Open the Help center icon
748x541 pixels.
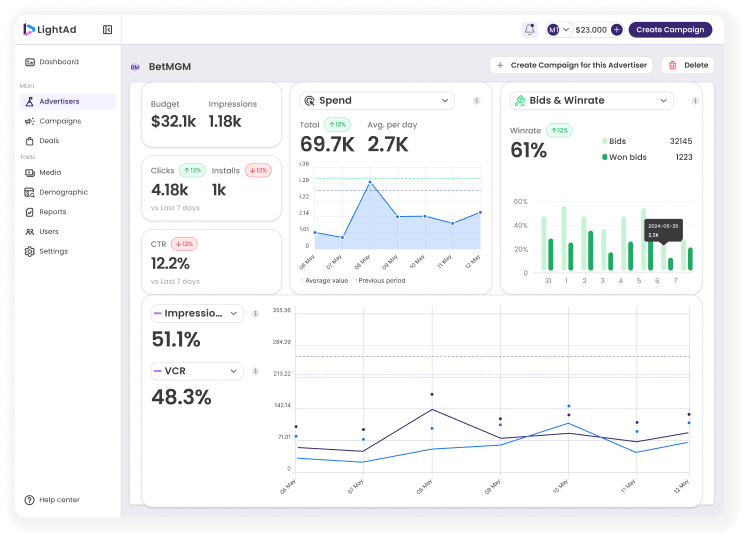(x=30, y=499)
